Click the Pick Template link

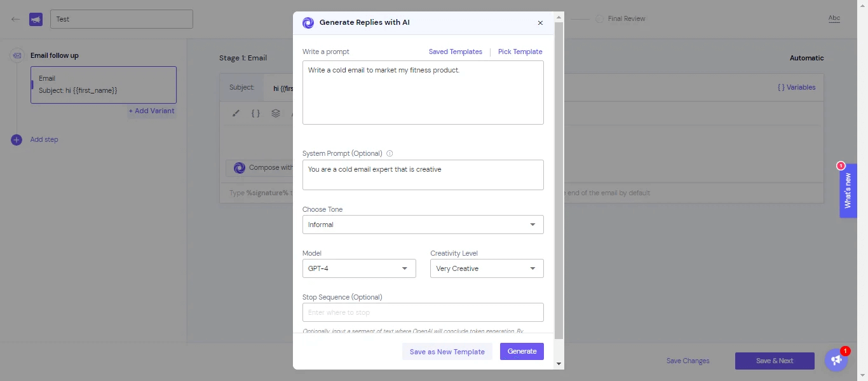tap(520, 52)
